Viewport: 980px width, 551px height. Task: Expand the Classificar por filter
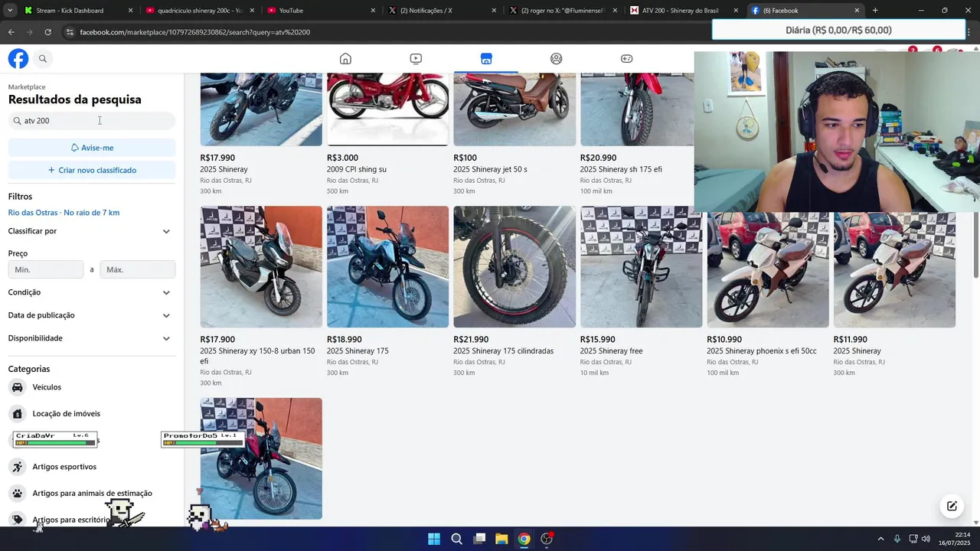(90, 231)
